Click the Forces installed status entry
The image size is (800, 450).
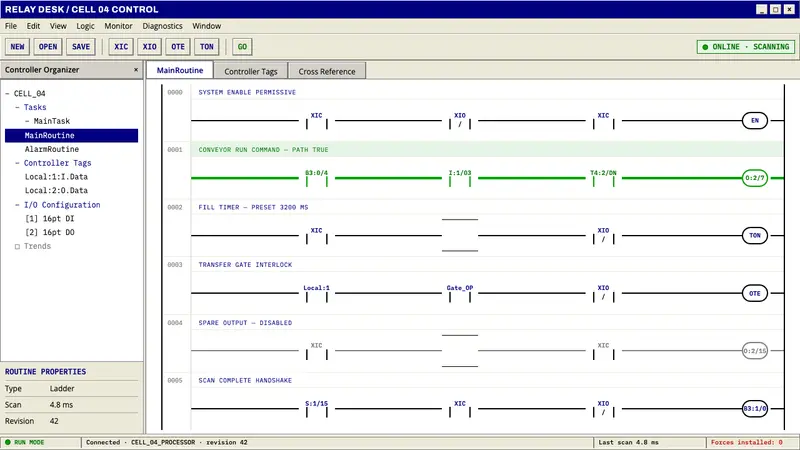[x=746, y=442]
